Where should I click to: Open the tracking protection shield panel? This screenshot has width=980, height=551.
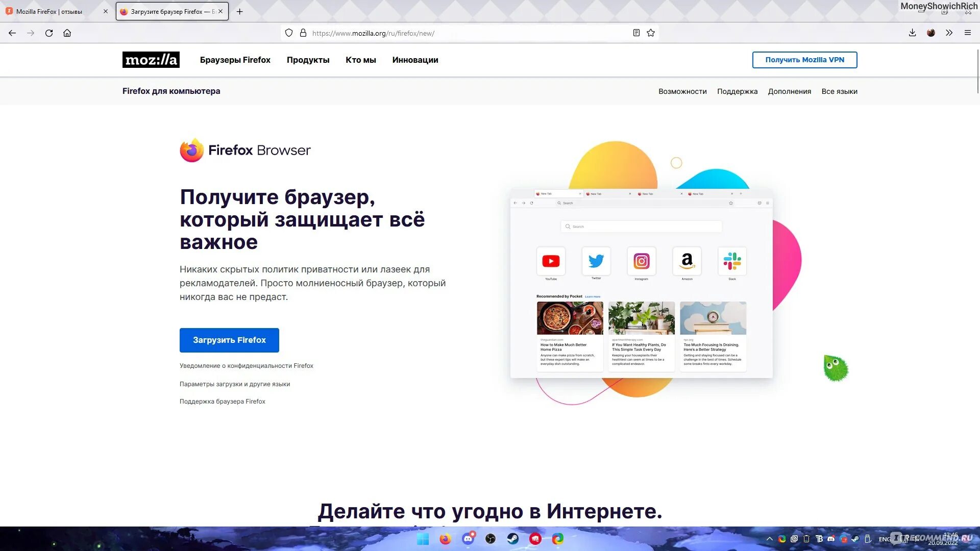pos(289,33)
